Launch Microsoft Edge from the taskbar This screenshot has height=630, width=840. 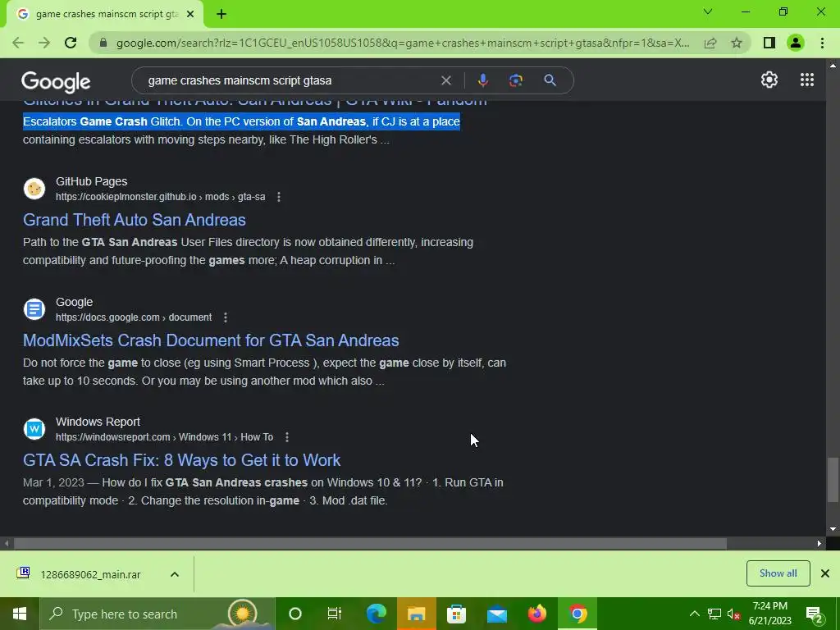376,614
